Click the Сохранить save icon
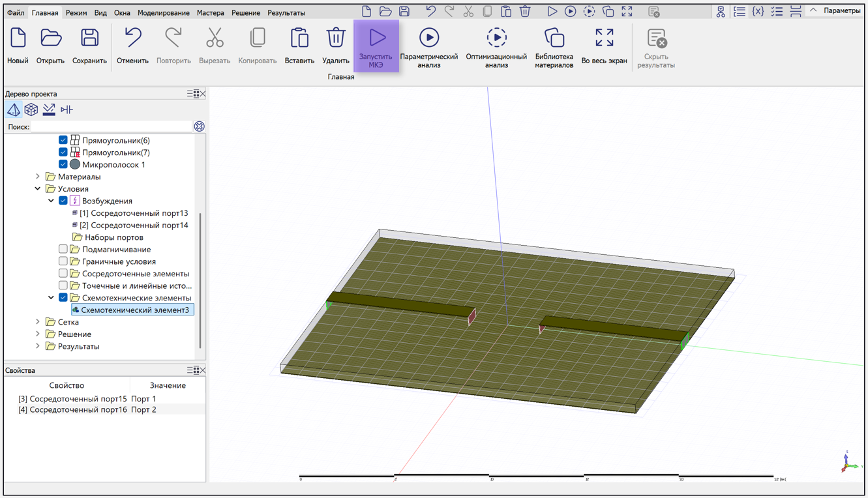Screen dimensions: 868x498 click(x=89, y=46)
